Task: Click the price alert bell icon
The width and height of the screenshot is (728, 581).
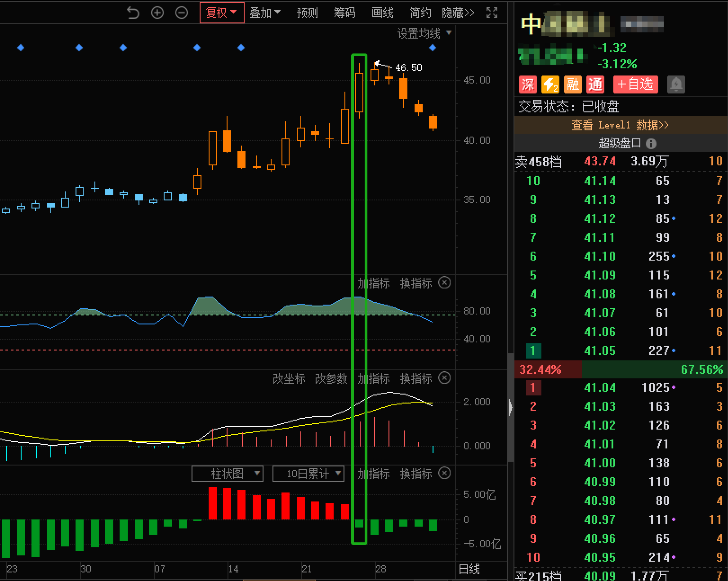Action: click(676, 84)
